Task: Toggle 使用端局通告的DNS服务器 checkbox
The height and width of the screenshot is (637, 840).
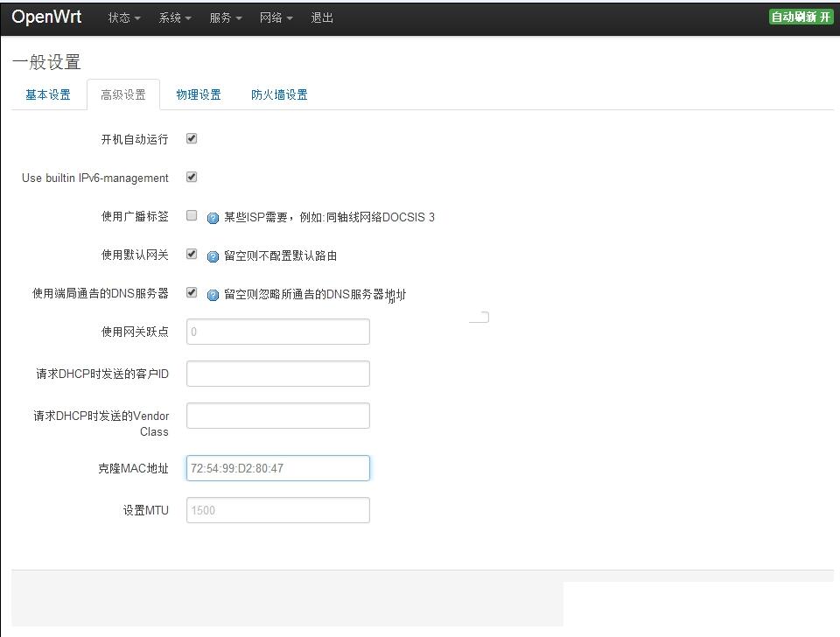Action: point(192,292)
